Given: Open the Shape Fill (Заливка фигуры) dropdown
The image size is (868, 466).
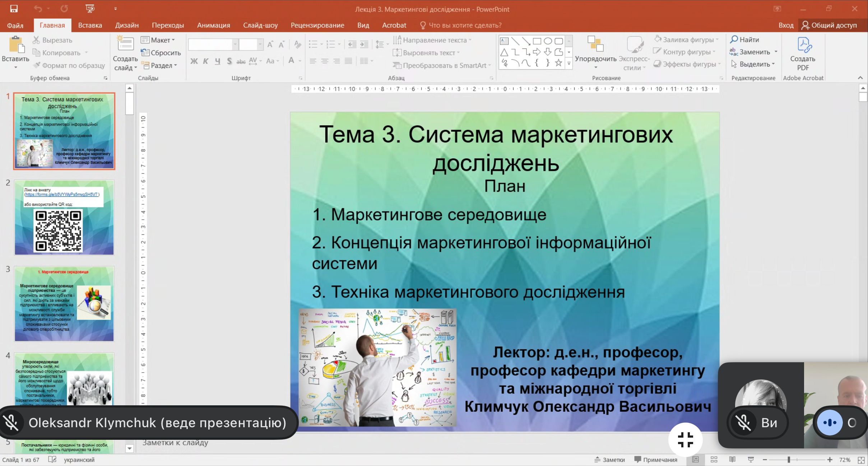Looking at the screenshot, I should [686, 39].
